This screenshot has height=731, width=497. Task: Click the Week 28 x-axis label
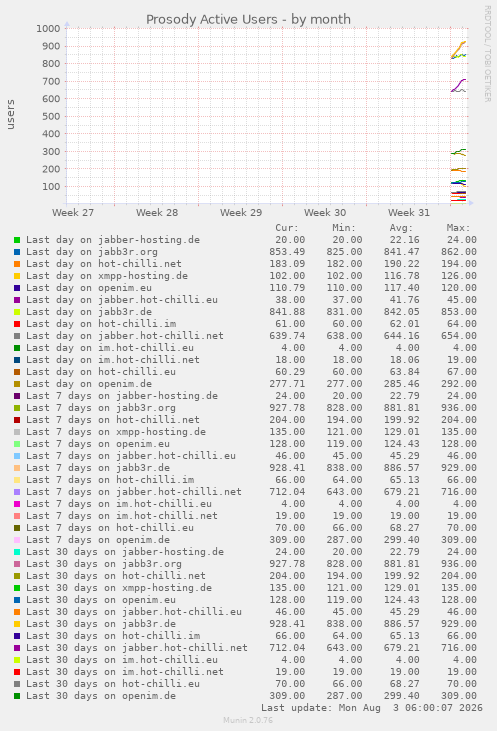pyautogui.click(x=157, y=213)
